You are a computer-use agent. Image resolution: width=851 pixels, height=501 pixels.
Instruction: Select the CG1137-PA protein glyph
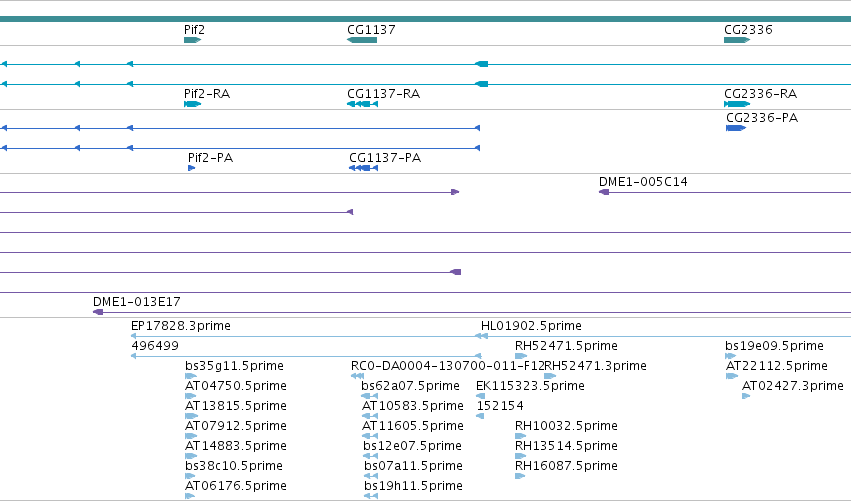tap(364, 168)
